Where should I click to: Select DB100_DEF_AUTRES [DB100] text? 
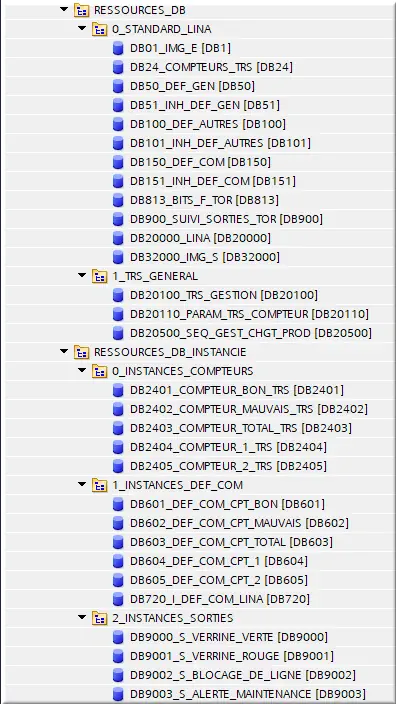[207, 124]
